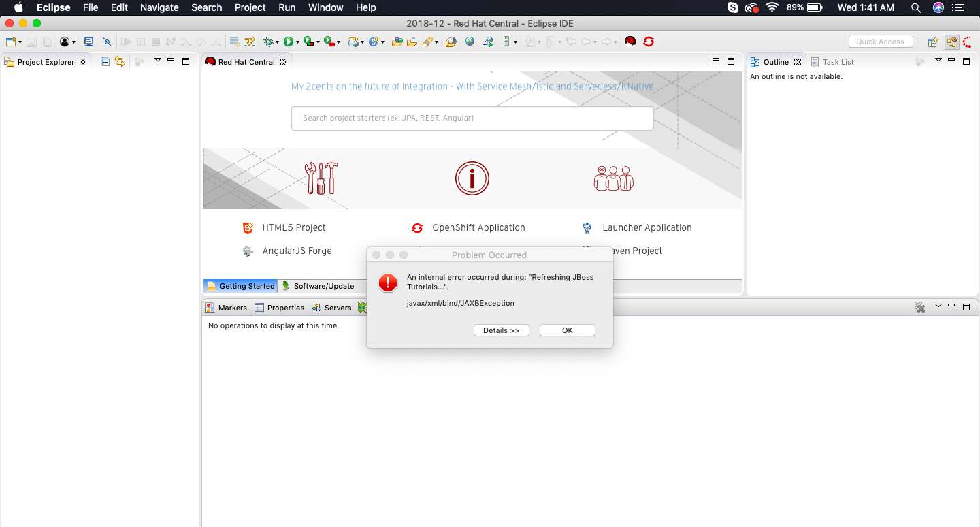Click the New wizard toolbar icon
The image size is (980, 527).
click(x=11, y=42)
